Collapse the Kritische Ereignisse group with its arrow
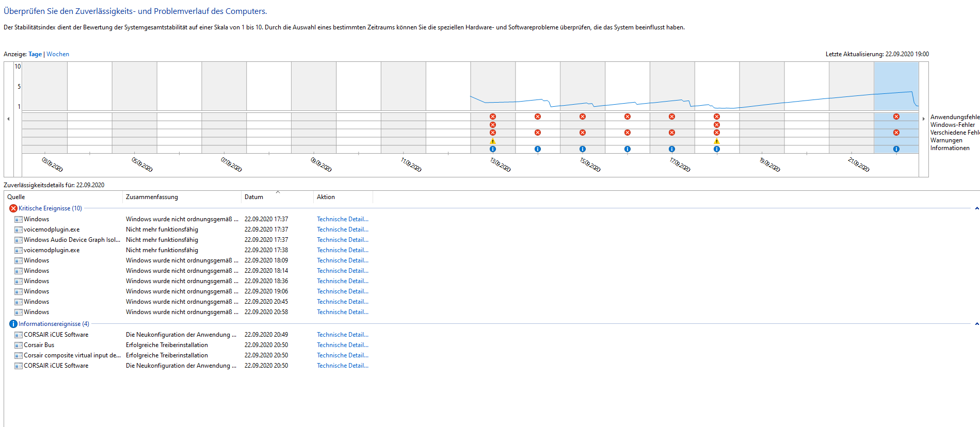Screen dimensions: 980x427 [x=976, y=208]
